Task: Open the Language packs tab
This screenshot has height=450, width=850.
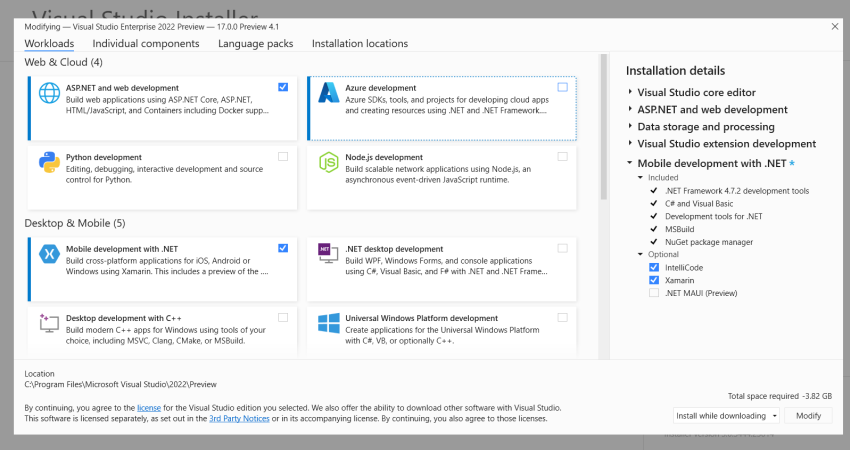Action: pyautogui.click(x=255, y=43)
